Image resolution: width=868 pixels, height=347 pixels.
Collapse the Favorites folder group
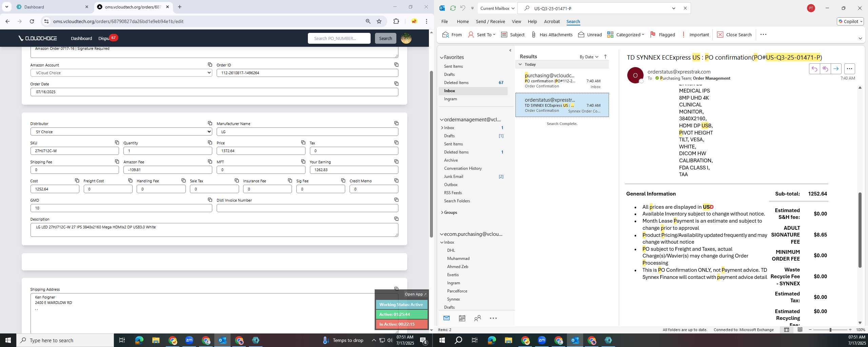click(442, 57)
